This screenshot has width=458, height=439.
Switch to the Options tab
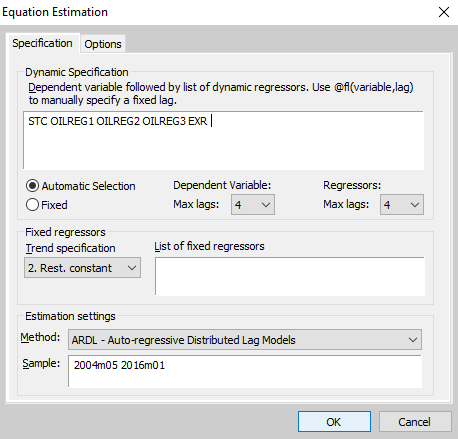click(103, 44)
